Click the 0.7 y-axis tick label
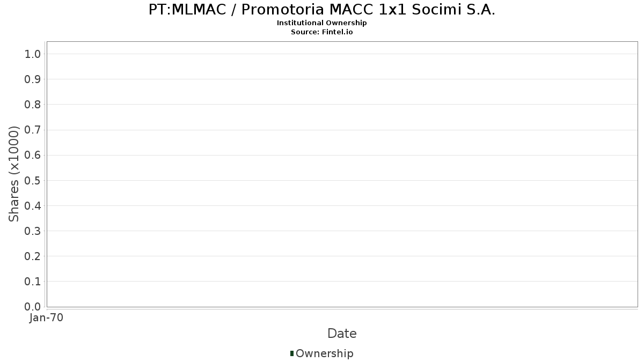The width and height of the screenshot is (644, 362). pos(33,130)
